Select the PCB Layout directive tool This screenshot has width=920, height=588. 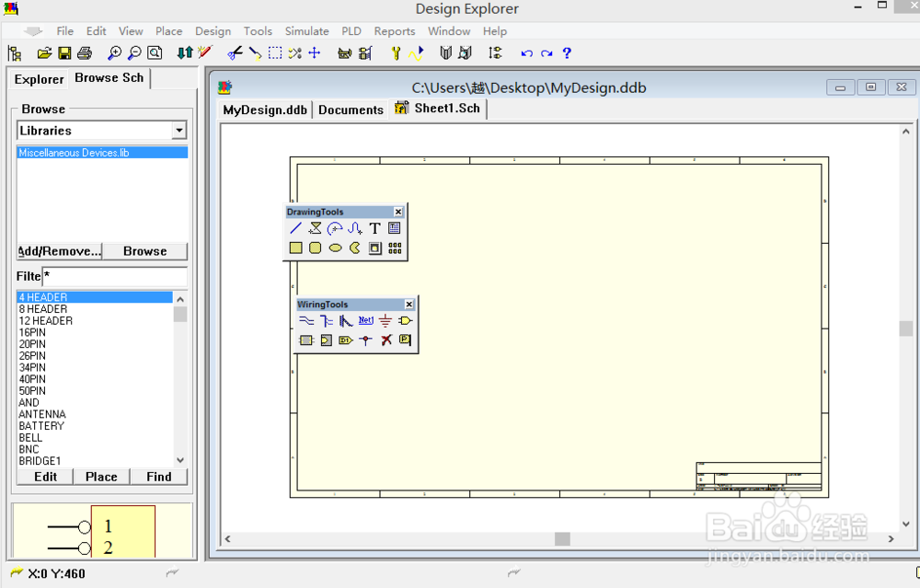click(405, 340)
